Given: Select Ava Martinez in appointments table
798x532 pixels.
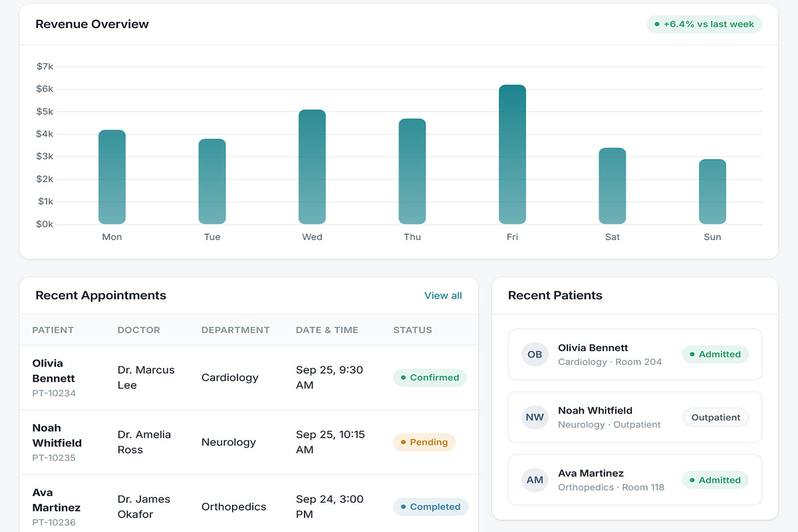Looking at the screenshot, I should (57, 500).
